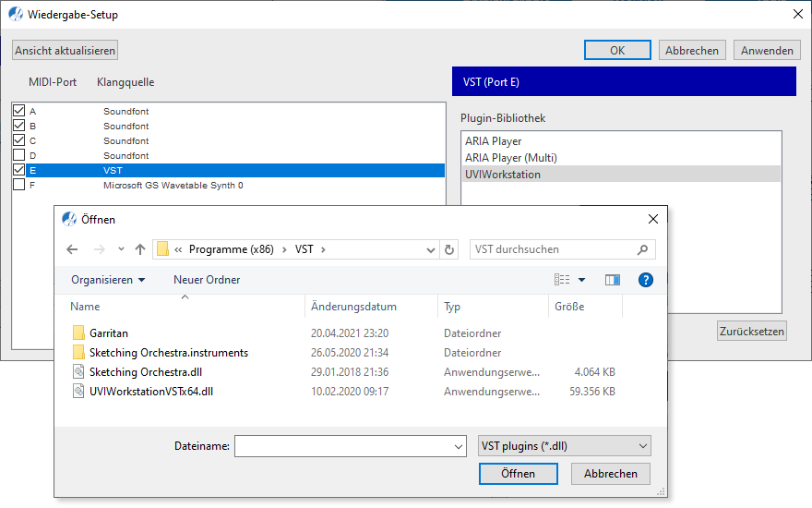Open the view options dropdown arrow

click(x=581, y=280)
